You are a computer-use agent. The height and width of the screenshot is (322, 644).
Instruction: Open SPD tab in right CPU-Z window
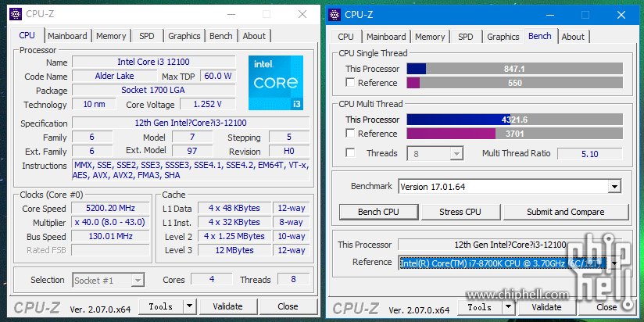coord(465,37)
